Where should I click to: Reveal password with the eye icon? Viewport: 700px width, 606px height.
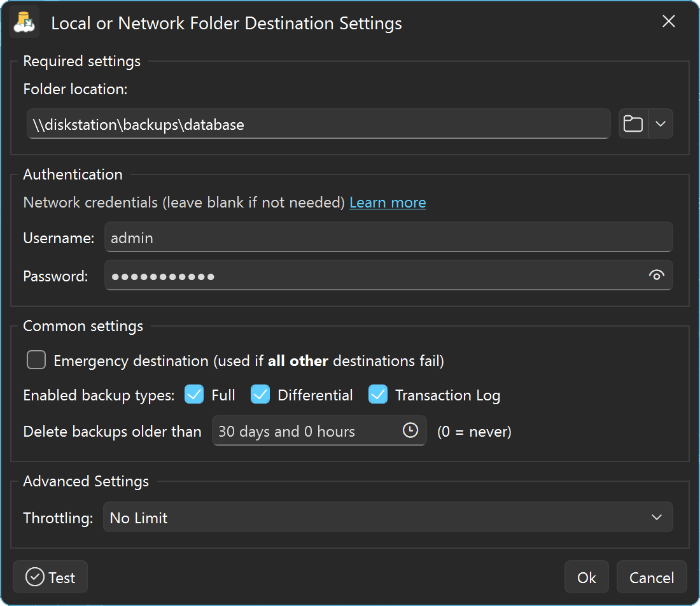(x=656, y=276)
